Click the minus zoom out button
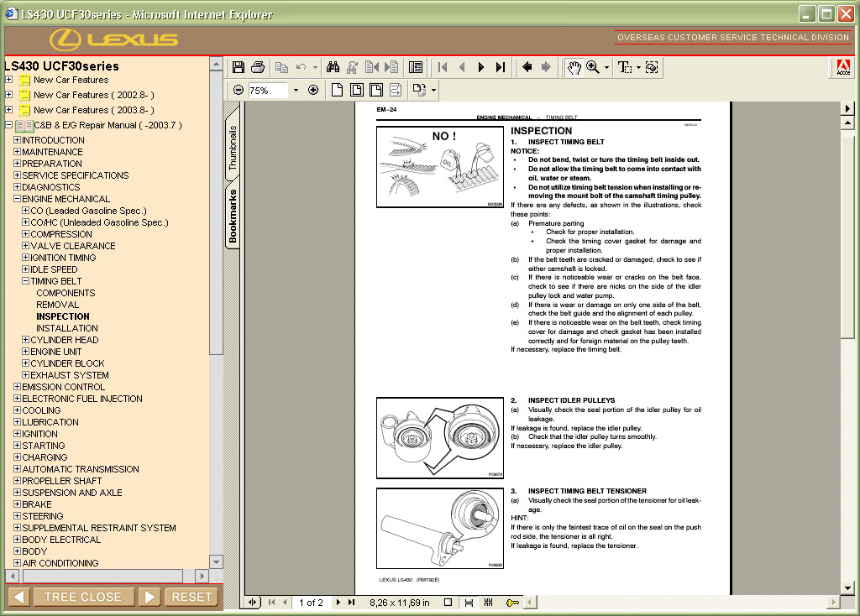Viewport: 860px width, 616px height. coord(238,90)
